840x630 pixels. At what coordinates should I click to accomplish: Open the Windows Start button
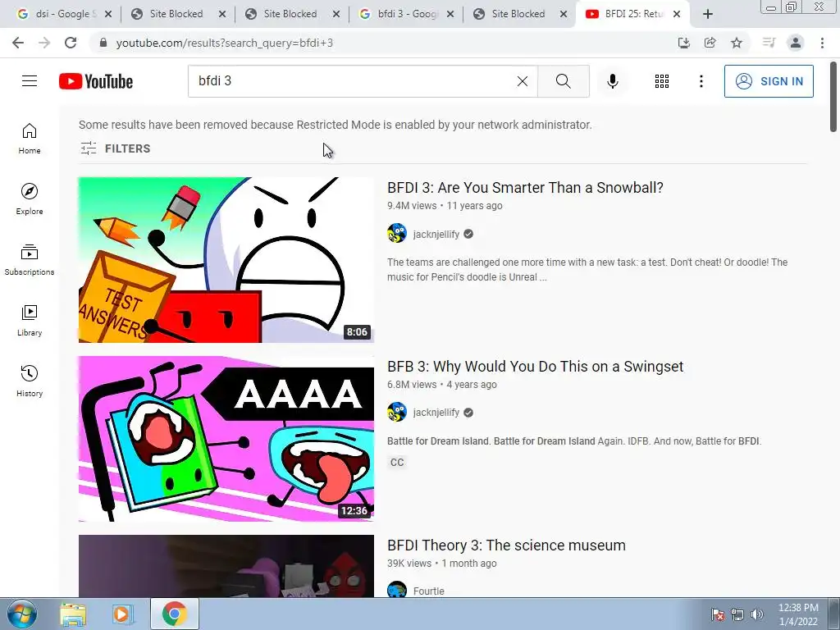click(22, 614)
